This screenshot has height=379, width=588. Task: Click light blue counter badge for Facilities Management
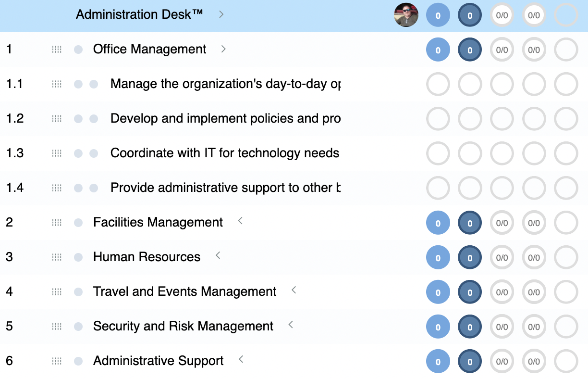click(438, 223)
